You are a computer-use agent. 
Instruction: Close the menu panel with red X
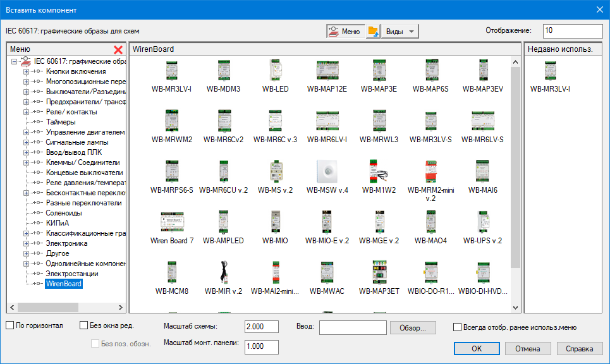[118, 49]
